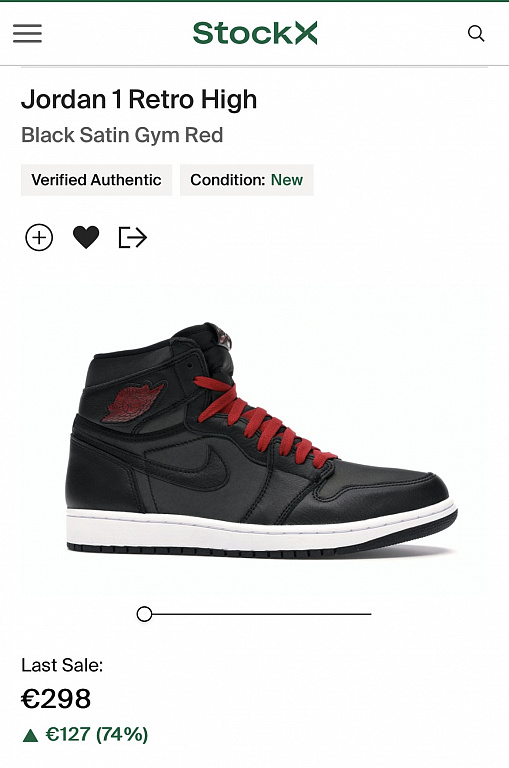Select the green "New" condition text
Screen dimensions: 509x768
[287, 180]
